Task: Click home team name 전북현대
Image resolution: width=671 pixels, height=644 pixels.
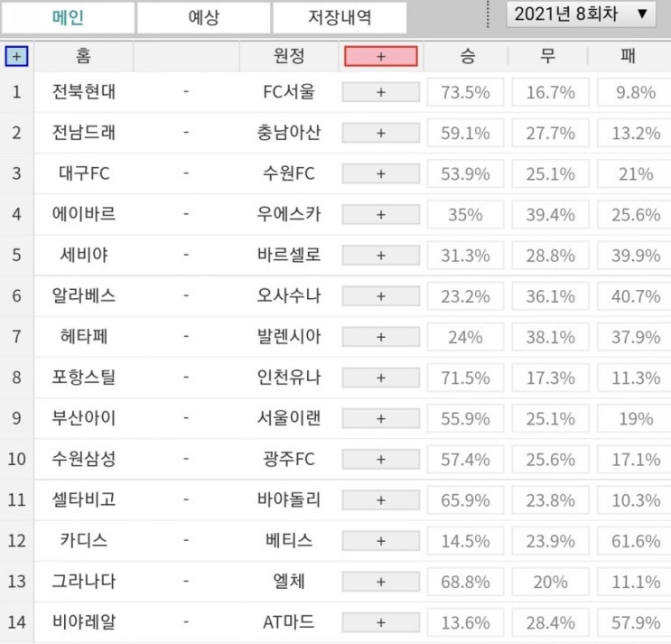Action: pyautogui.click(x=84, y=91)
